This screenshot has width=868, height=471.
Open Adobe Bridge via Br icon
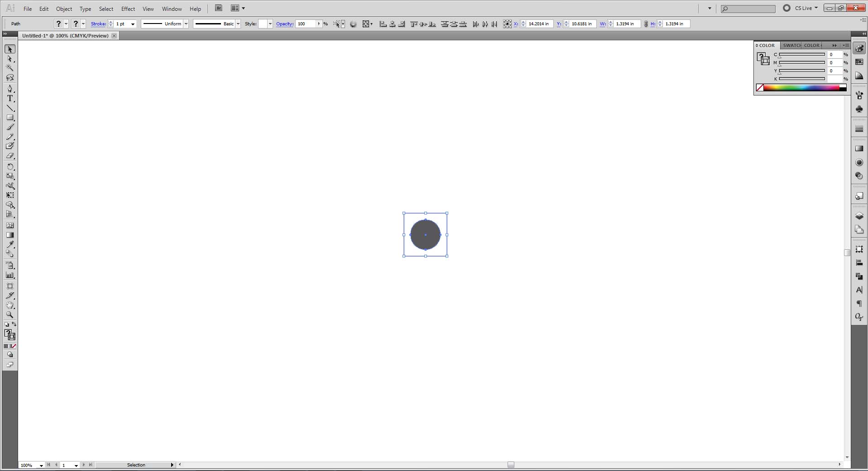pyautogui.click(x=219, y=8)
